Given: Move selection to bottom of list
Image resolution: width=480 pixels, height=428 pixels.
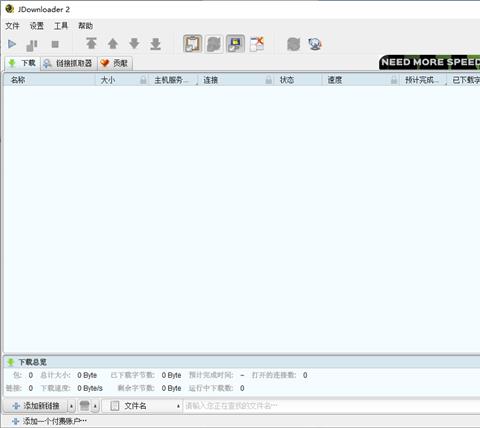Looking at the screenshot, I should point(156,44).
